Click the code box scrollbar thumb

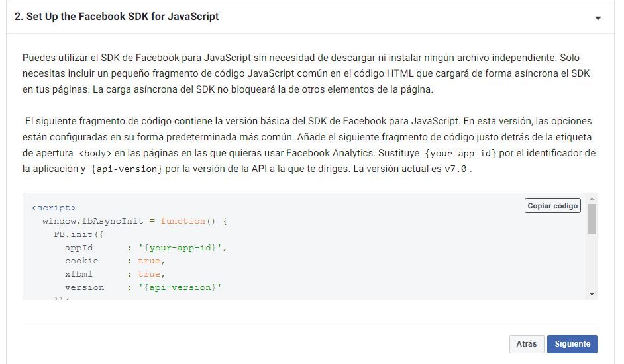[x=592, y=219]
